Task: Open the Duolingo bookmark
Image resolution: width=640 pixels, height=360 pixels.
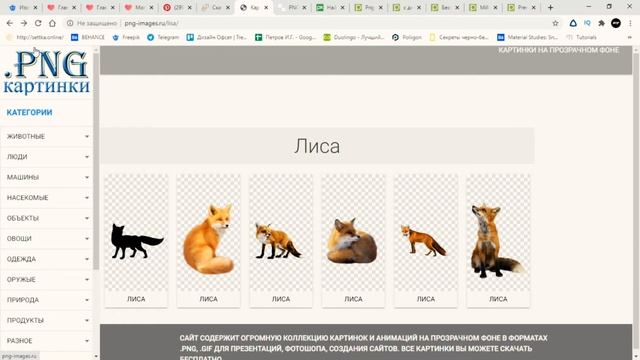Action: (354, 37)
